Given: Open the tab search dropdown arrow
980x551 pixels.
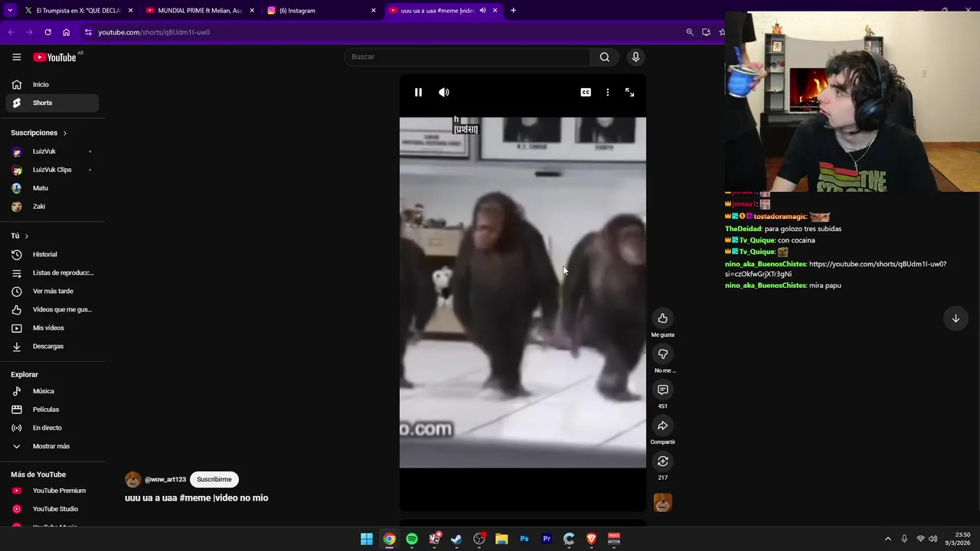Looking at the screenshot, I should click(x=10, y=11).
